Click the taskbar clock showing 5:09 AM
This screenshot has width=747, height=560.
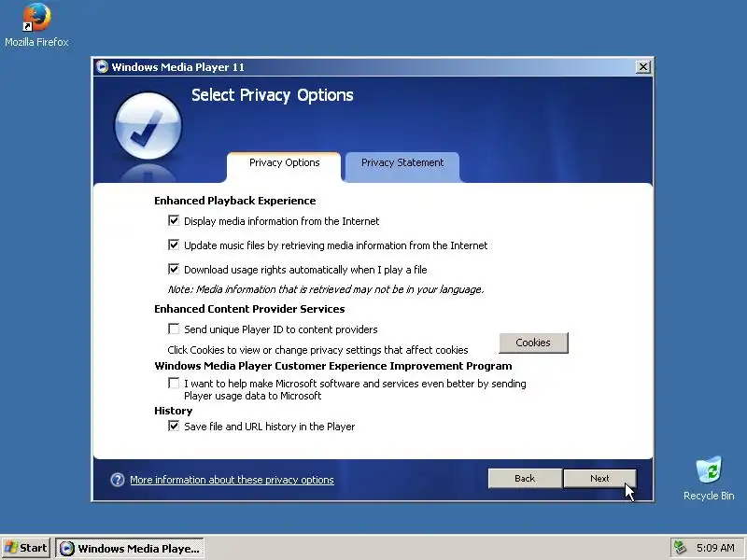point(715,548)
